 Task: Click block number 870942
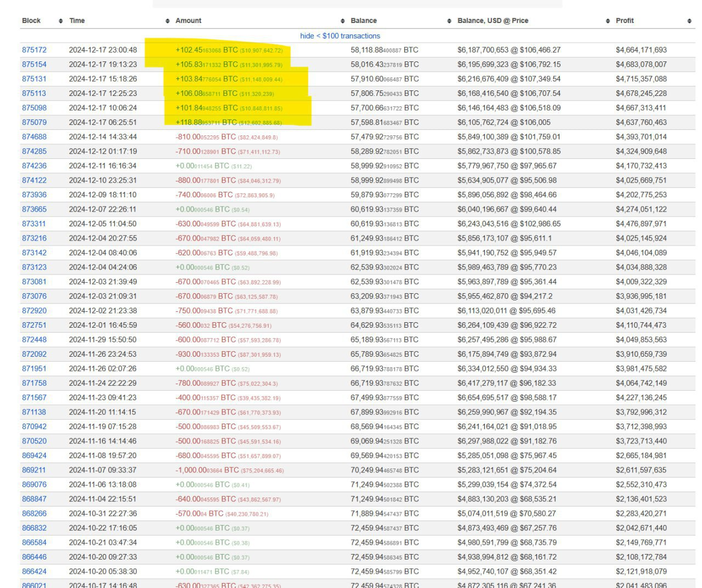pos(34,426)
